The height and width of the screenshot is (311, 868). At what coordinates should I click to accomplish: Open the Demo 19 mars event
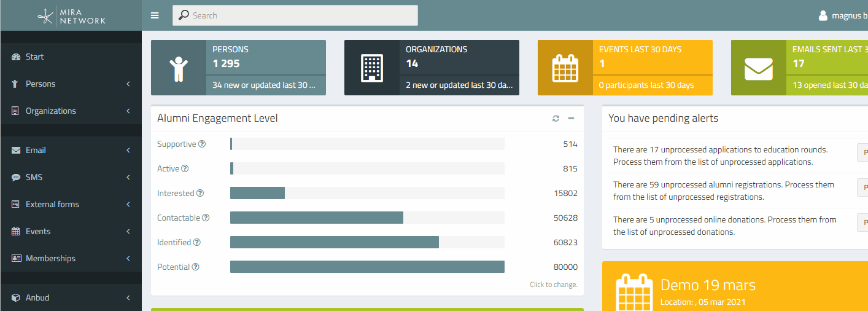click(708, 285)
